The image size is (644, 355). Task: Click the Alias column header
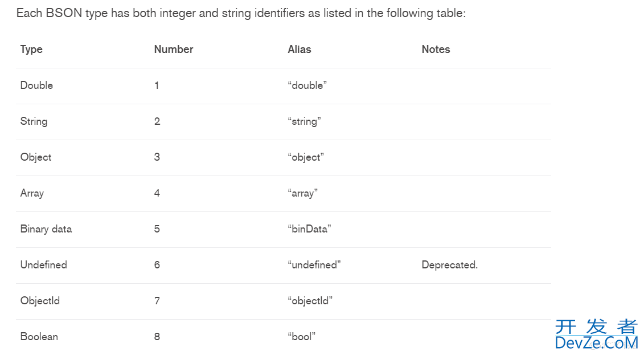click(x=300, y=50)
